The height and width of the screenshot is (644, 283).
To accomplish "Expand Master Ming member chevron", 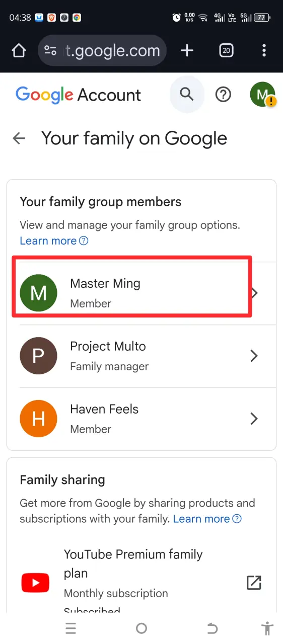I will tap(254, 293).
